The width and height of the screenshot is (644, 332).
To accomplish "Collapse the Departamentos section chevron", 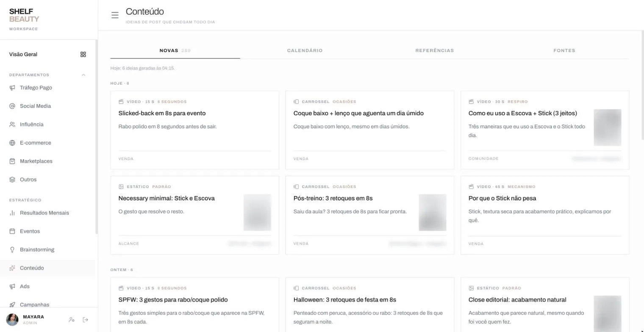I will [x=83, y=75].
